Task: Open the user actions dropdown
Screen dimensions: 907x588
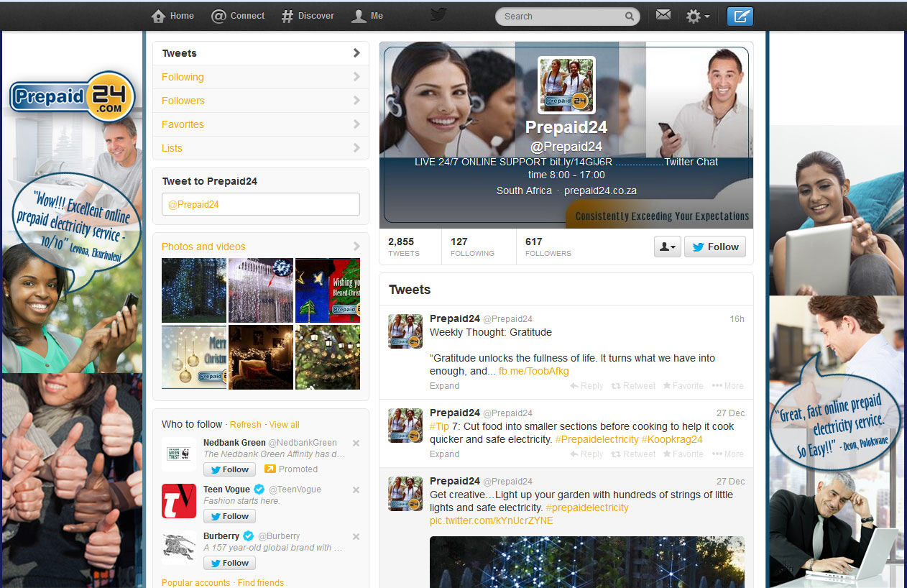Action: point(667,247)
